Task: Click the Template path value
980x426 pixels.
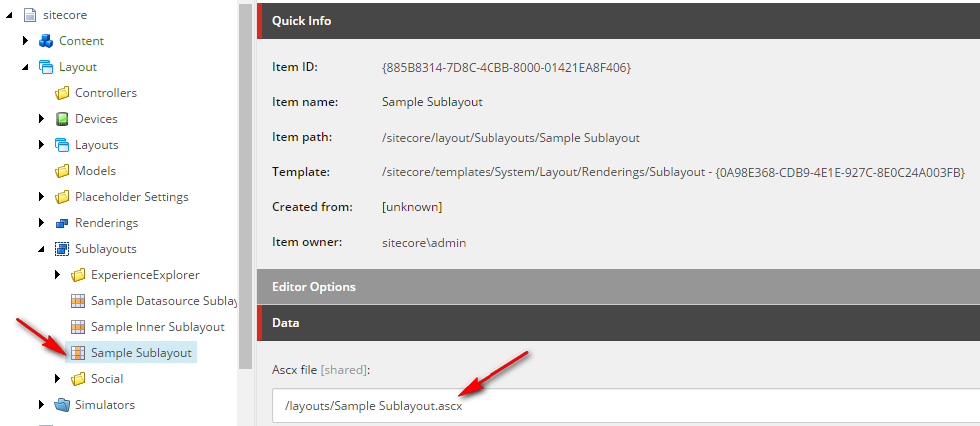Action: pos(673,172)
